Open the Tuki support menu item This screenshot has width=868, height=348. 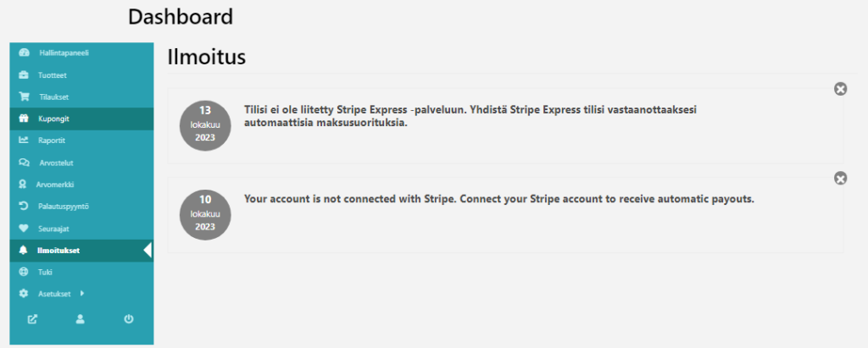(46, 273)
